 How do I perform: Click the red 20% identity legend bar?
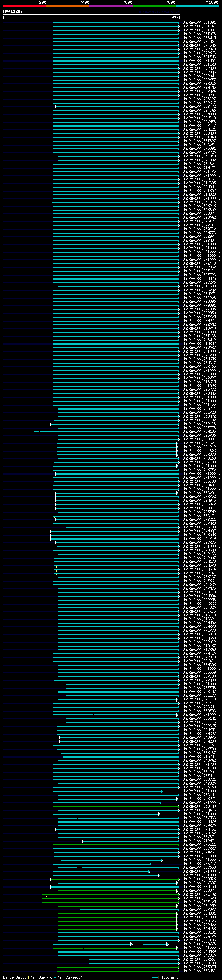(x=25, y=6)
